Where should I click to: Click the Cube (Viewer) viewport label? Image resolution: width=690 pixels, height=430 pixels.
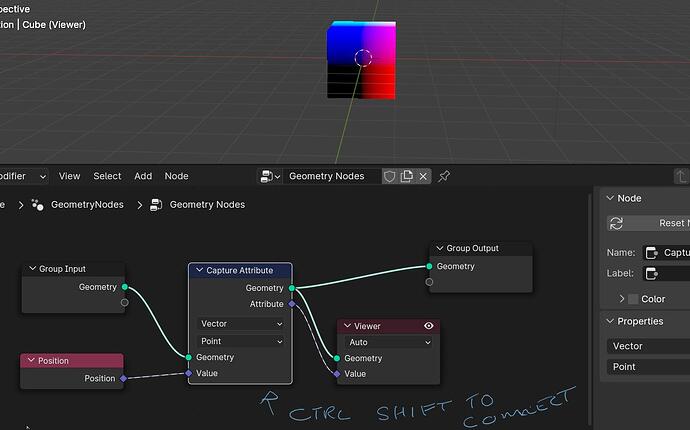(54, 25)
